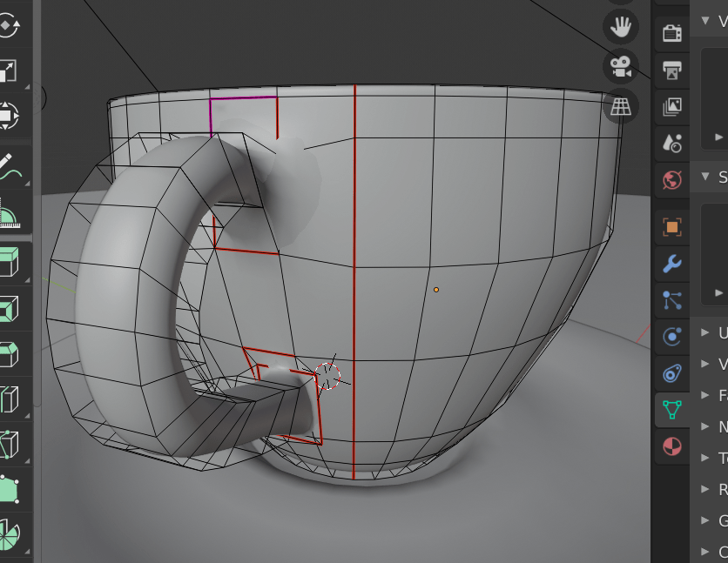This screenshot has height=563, width=728.
Task: Click the orange object origin dot
Action: pyautogui.click(x=435, y=290)
